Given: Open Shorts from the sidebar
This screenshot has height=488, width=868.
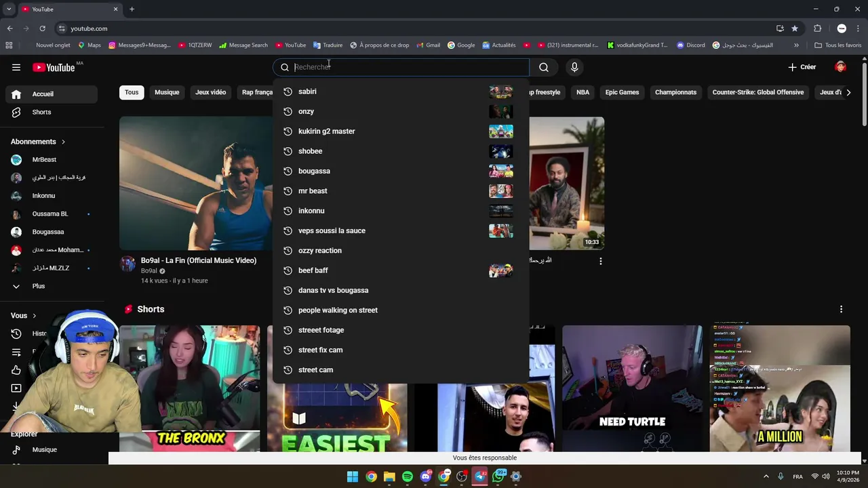Looking at the screenshot, I should (x=52, y=112).
